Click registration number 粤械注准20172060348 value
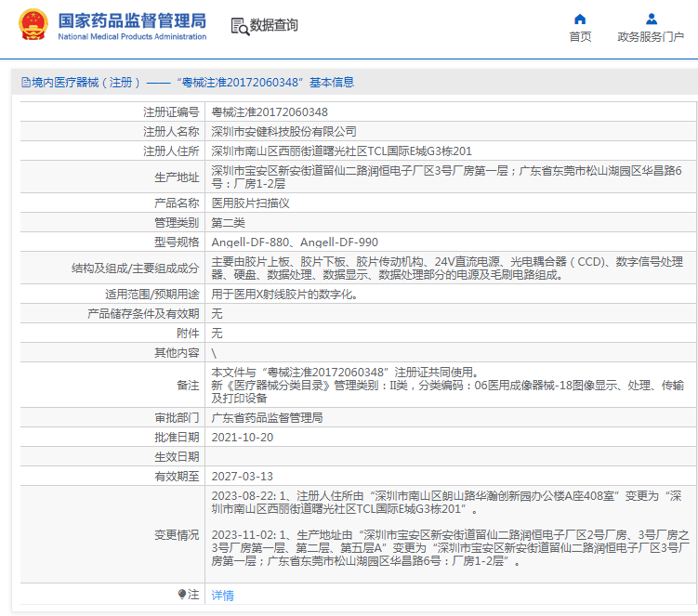Viewport: 698px width, 616px height. (x=270, y=112)
